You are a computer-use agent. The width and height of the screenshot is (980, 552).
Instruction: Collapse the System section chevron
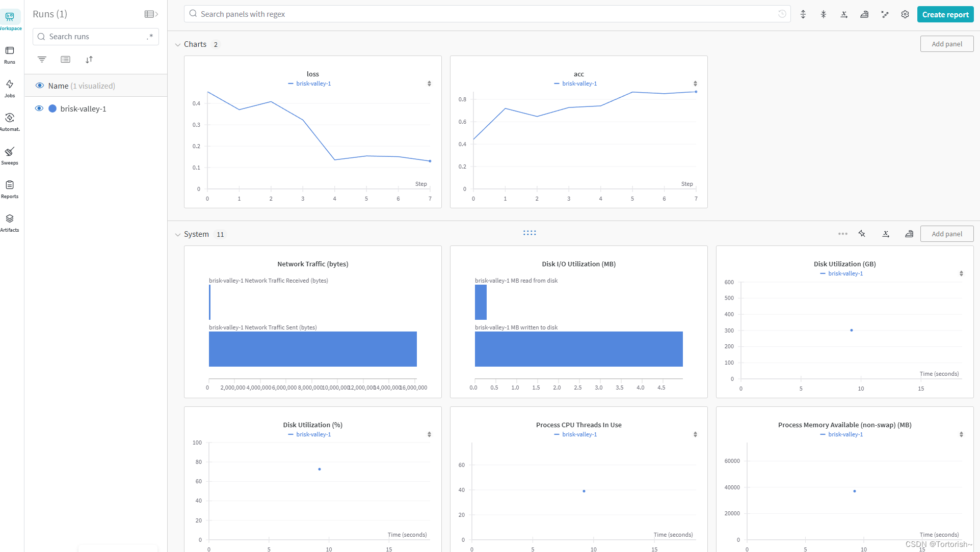coord(178,235)
